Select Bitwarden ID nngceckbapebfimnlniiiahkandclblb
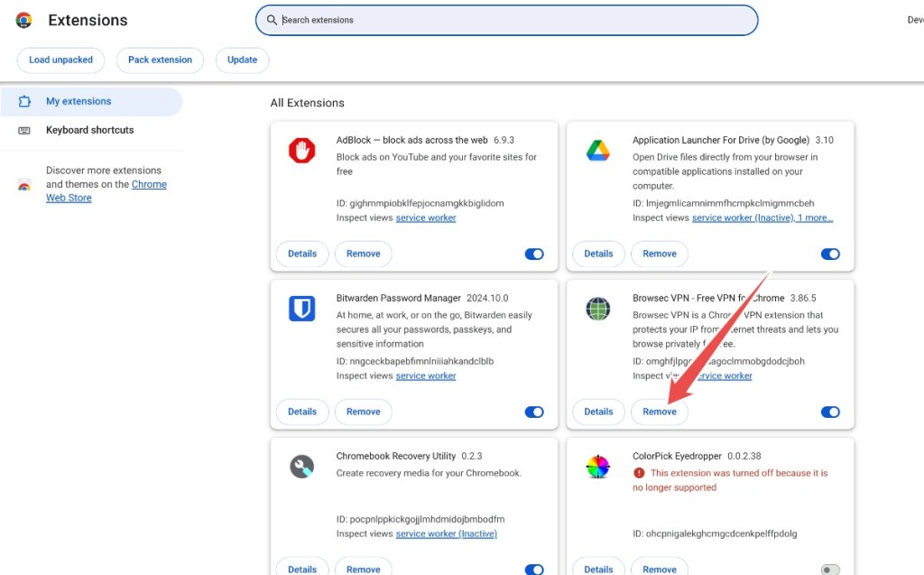 [x=415, y=361]
